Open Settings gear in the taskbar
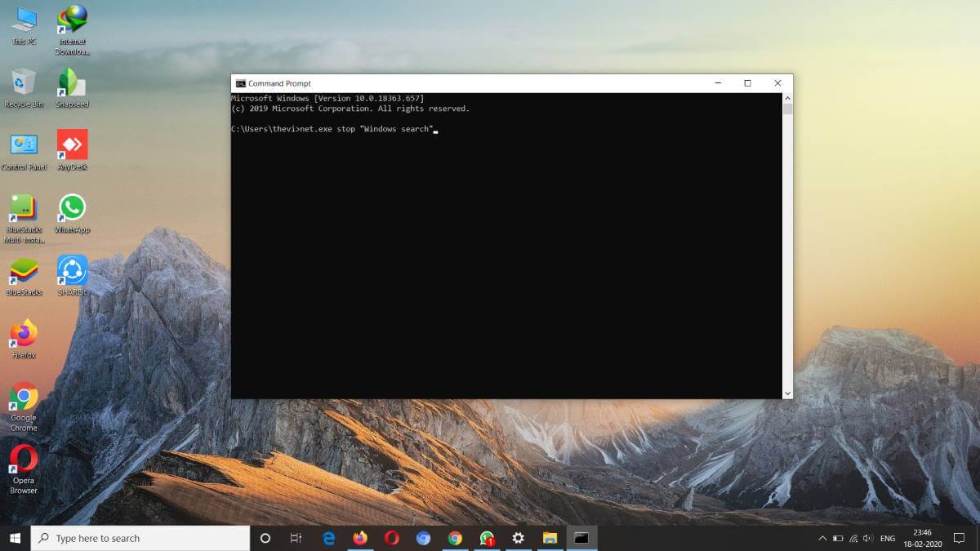Viewport: 980px width, 551px height. (518, 538)
